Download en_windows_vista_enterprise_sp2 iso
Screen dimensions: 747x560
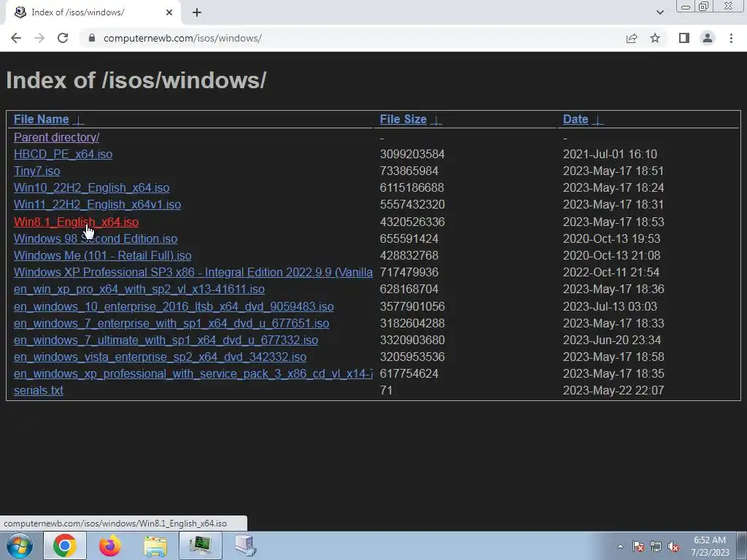(160, 357)
